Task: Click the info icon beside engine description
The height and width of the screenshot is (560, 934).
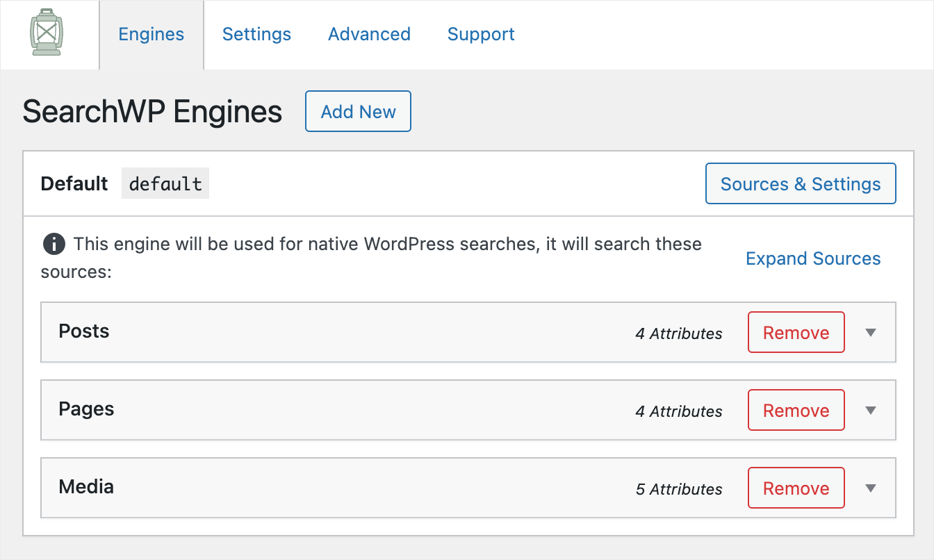Action: [54, 245]
